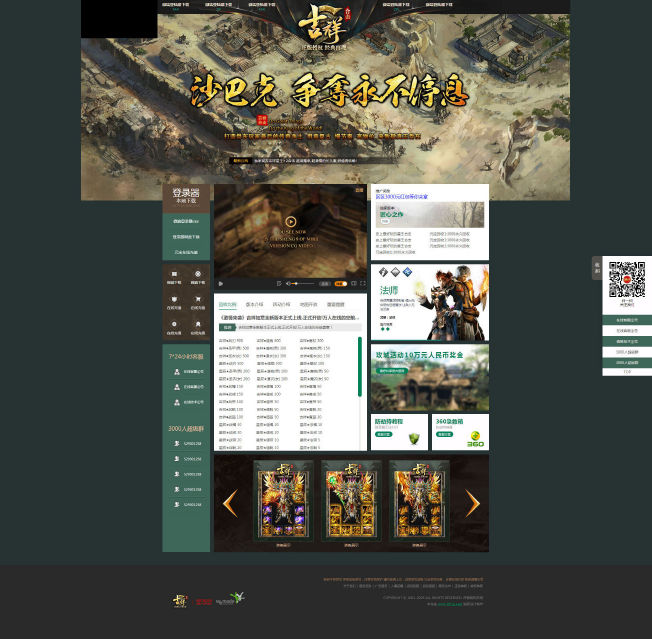Click the green button on the 攻城活动 banner
652x639 pixels.
392,371
